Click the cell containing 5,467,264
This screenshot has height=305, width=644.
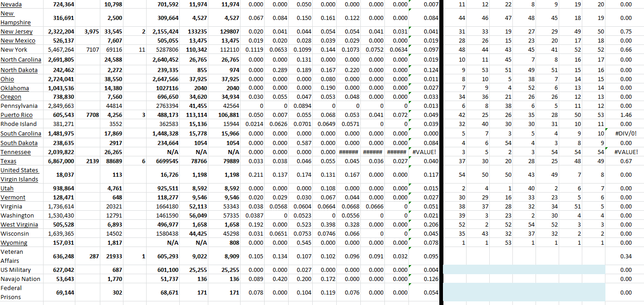(x=61, y=50)
